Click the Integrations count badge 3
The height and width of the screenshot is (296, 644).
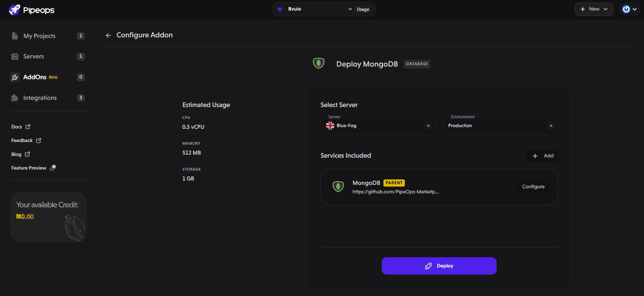[81, 98]
